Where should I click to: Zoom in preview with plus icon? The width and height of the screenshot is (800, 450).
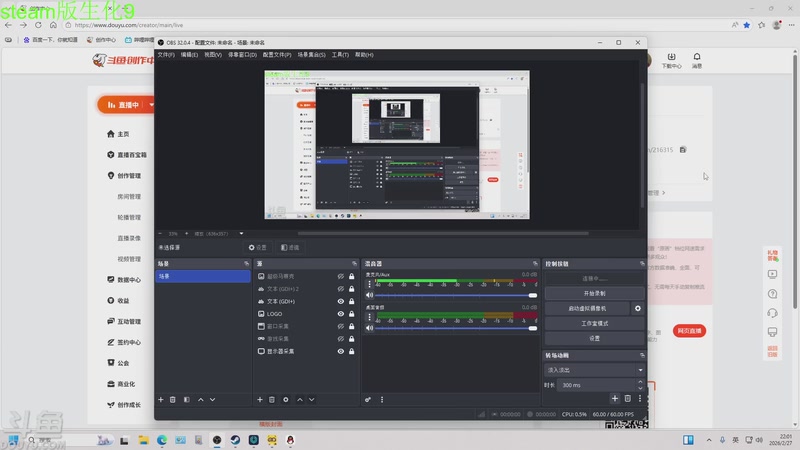click(186, 234)
